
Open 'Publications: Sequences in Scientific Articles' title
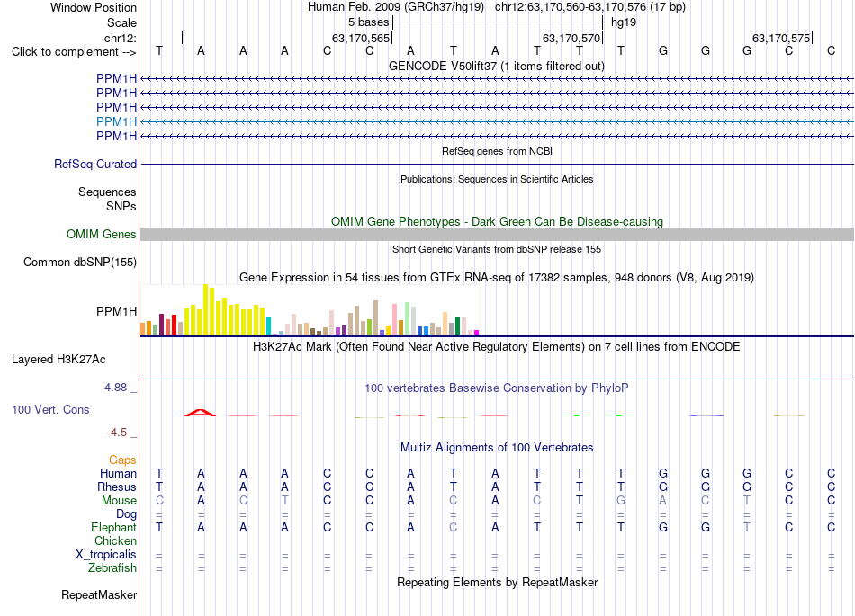[x=497, y=179]
